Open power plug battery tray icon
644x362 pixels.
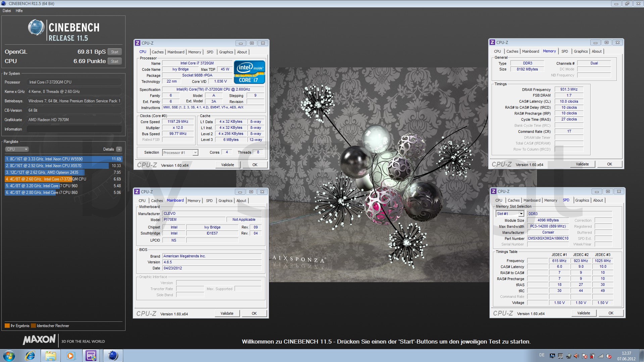pos(592,356)
